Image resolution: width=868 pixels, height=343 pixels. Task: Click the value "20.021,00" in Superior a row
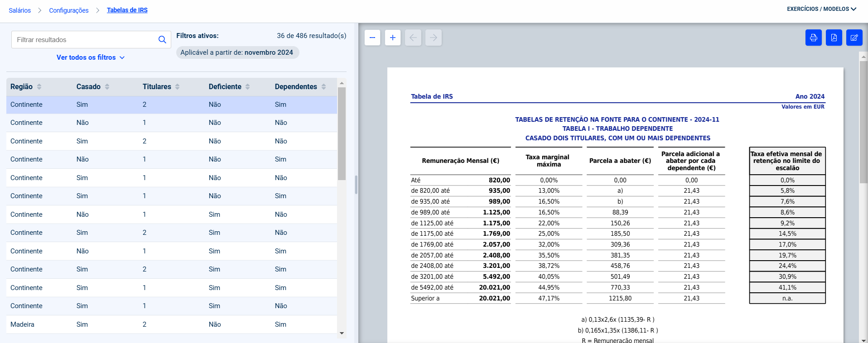[x=495, y=298]
